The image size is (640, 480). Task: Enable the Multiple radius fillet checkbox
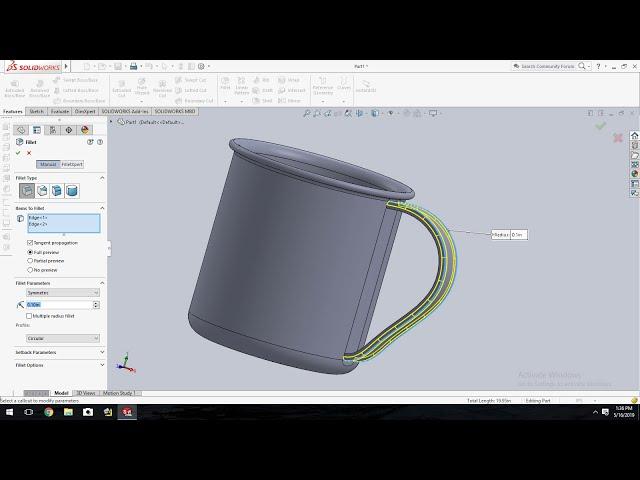pos(30,316)
